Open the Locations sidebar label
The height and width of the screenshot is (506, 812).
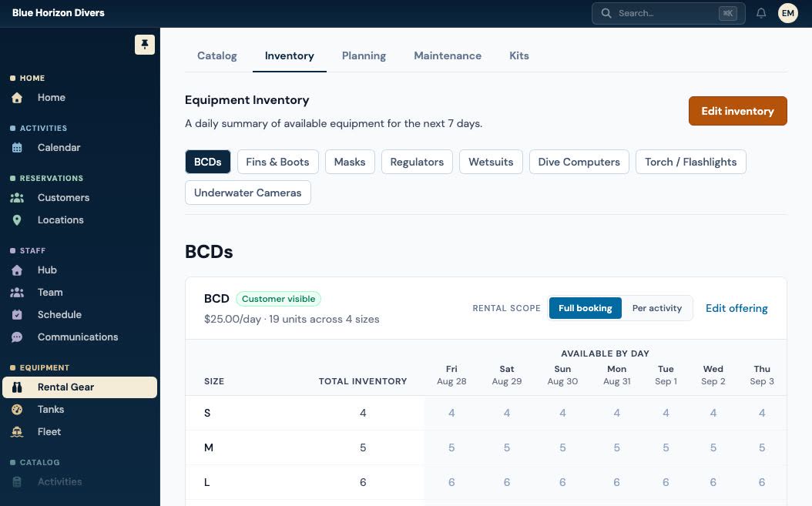click(61, 220)
